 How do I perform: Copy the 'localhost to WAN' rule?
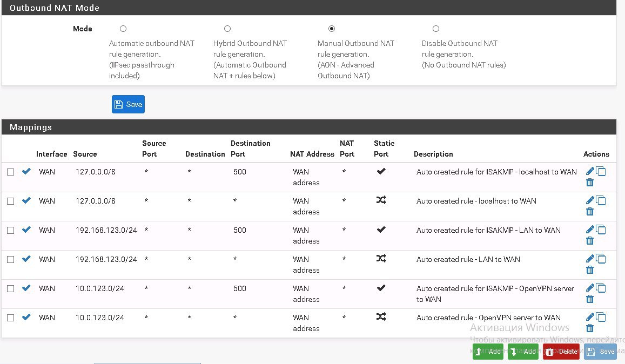pos(601,200)
